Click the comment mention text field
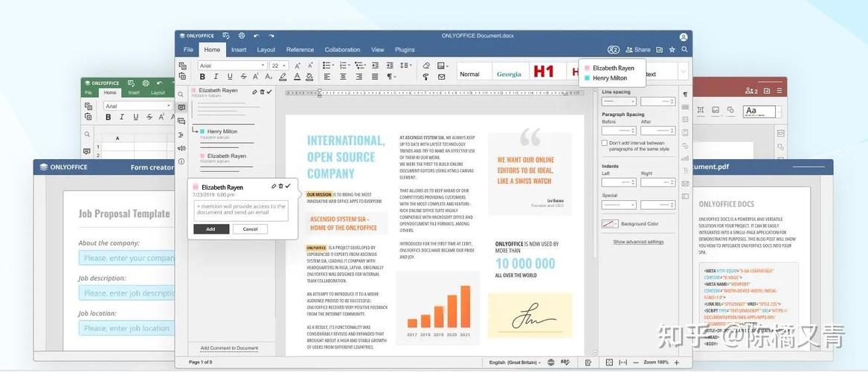The width and height of the screenshot is (868, 372). [x=241, y=211]
